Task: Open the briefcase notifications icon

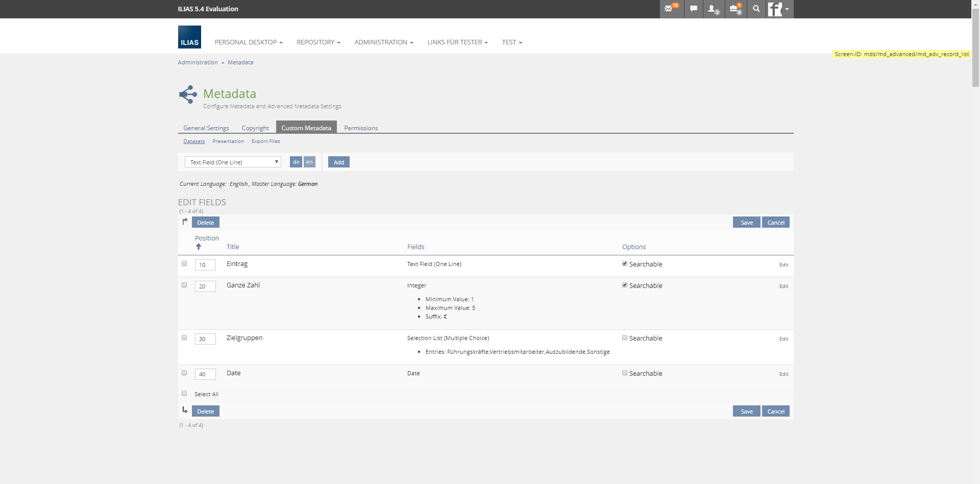Action: (734, 9)
